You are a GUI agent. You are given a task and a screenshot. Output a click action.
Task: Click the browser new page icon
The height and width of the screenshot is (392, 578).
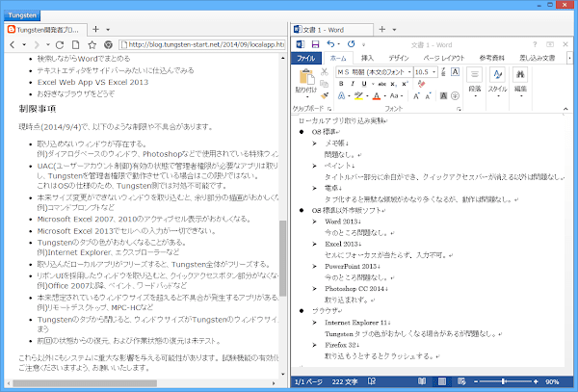point(75,45)
